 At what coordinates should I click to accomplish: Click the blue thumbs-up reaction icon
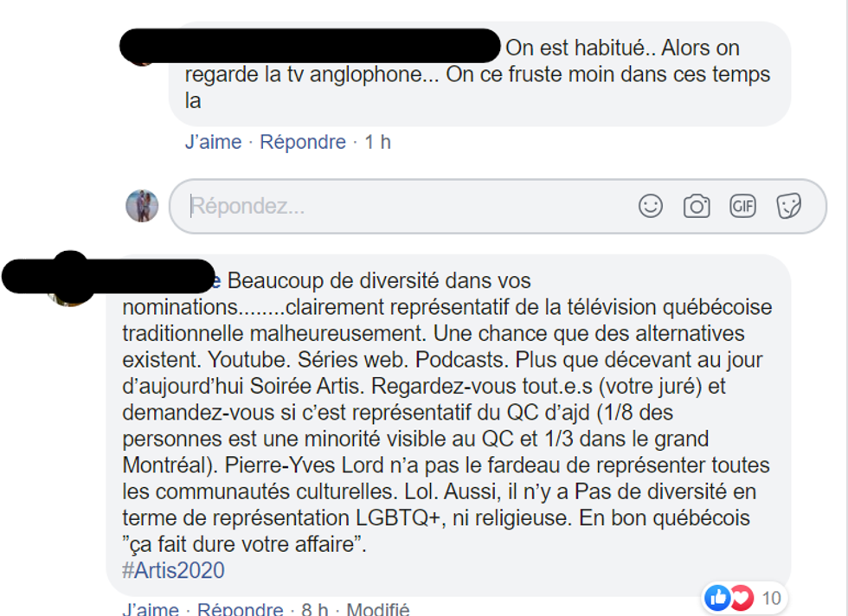tap(717, 597)
